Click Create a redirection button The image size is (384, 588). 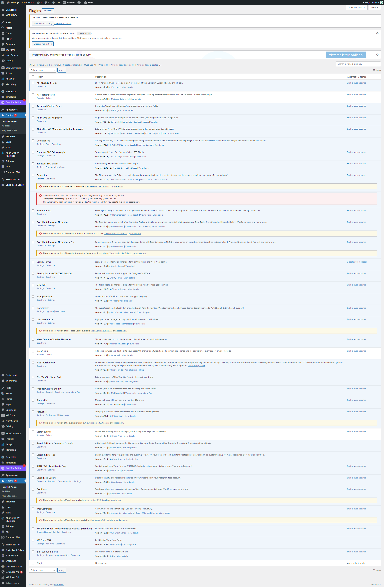click(x=43, y=44)
